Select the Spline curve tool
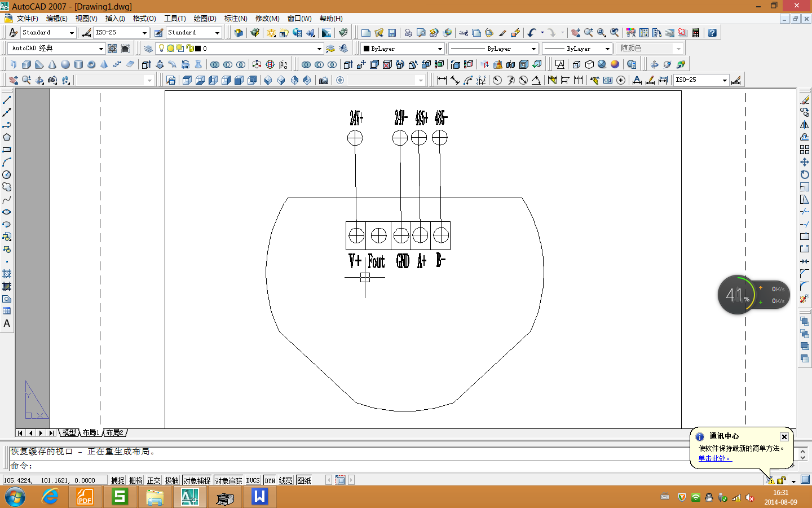The width and height of the screenshot is (812, 508). click(7, 199)
